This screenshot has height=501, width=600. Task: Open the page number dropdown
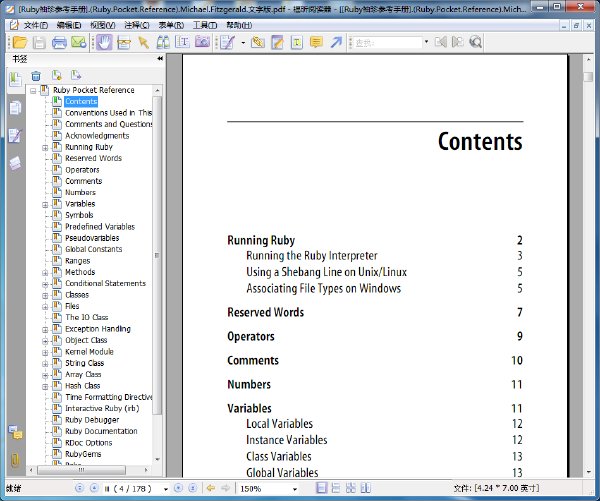click(x=165, y=489)
